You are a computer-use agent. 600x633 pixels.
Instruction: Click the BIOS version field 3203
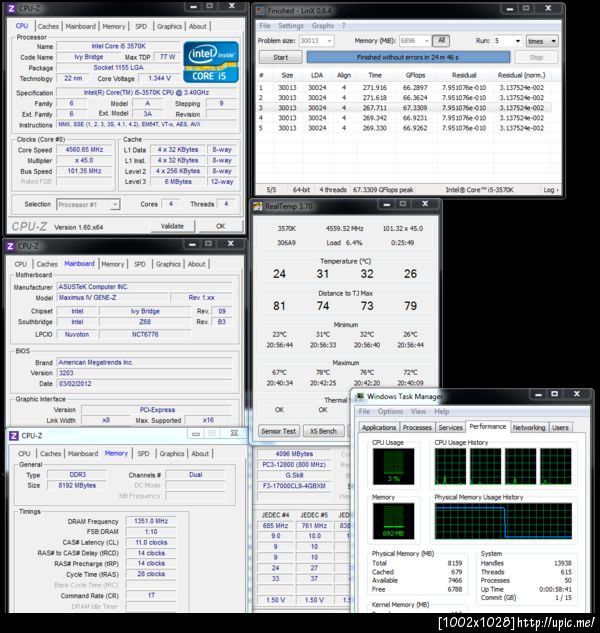pyautogui.click(x=145, y=373)
